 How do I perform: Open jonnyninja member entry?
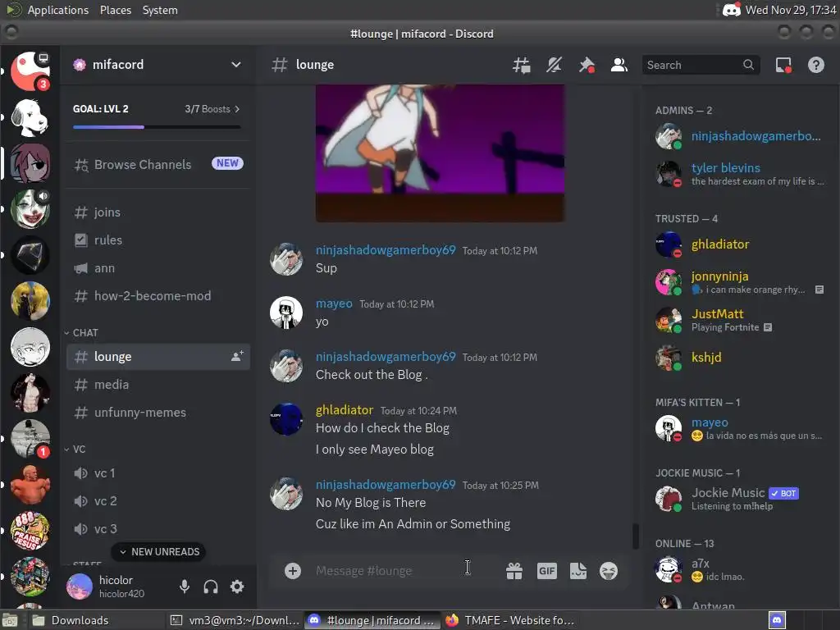point(740,282)
